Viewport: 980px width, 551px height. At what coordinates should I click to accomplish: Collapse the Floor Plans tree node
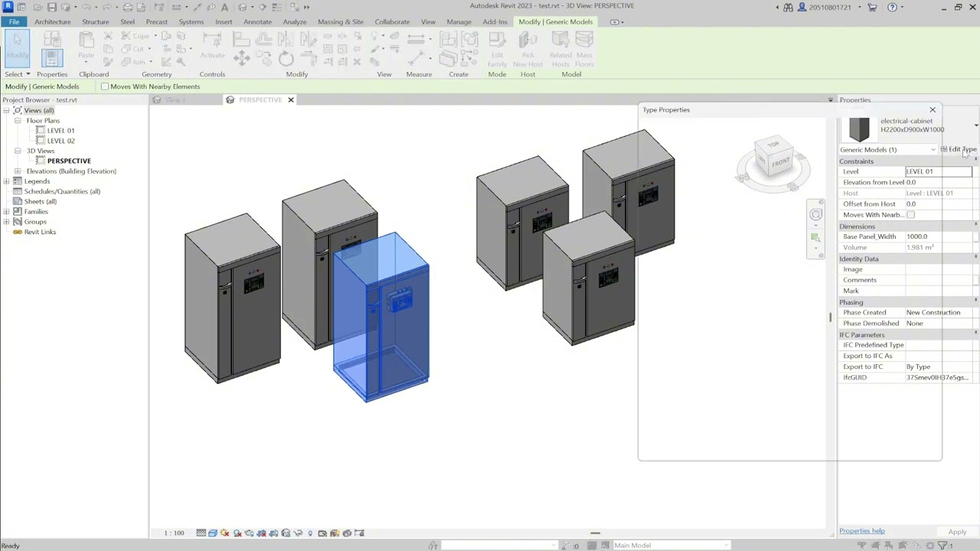18,121
